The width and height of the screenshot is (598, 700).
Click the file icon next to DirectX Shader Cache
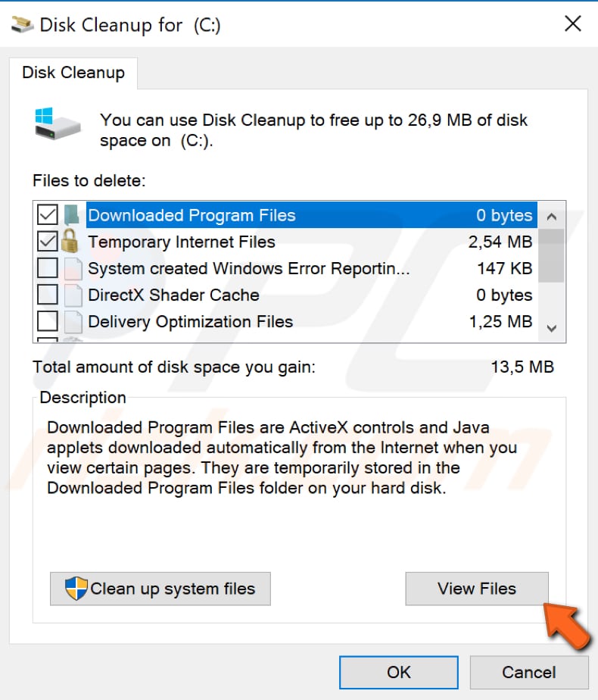pyautogui.click(x=75, y=295)
